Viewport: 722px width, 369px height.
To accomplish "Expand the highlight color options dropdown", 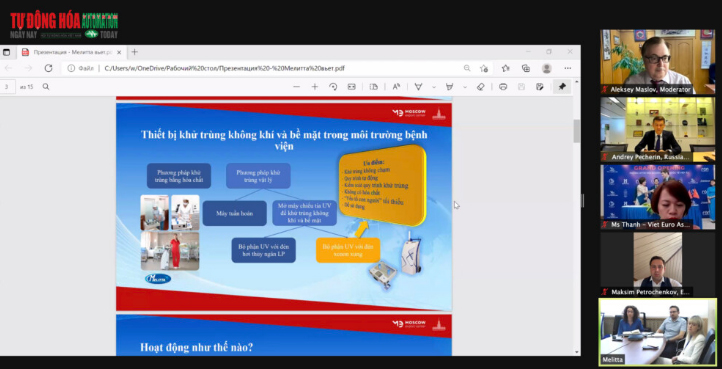I will pos(465,87).
